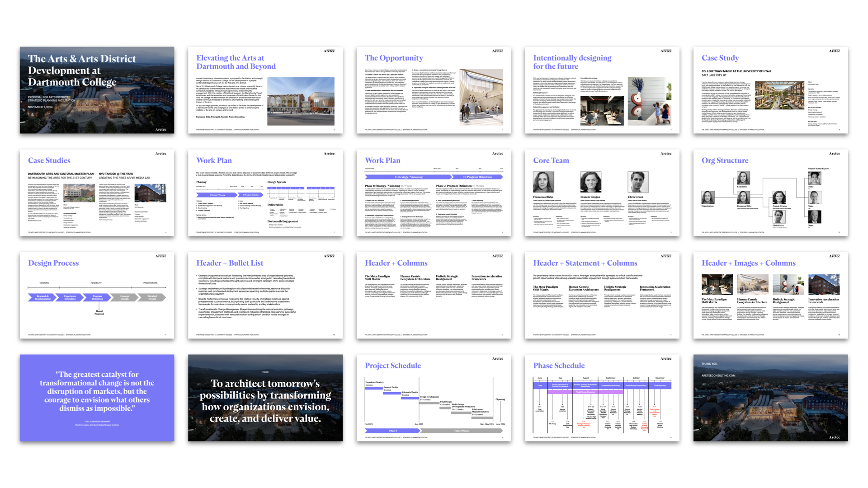Open The Opportunity slide thumbnail
The image size is (868, 488).
click(x=434, y=90)
